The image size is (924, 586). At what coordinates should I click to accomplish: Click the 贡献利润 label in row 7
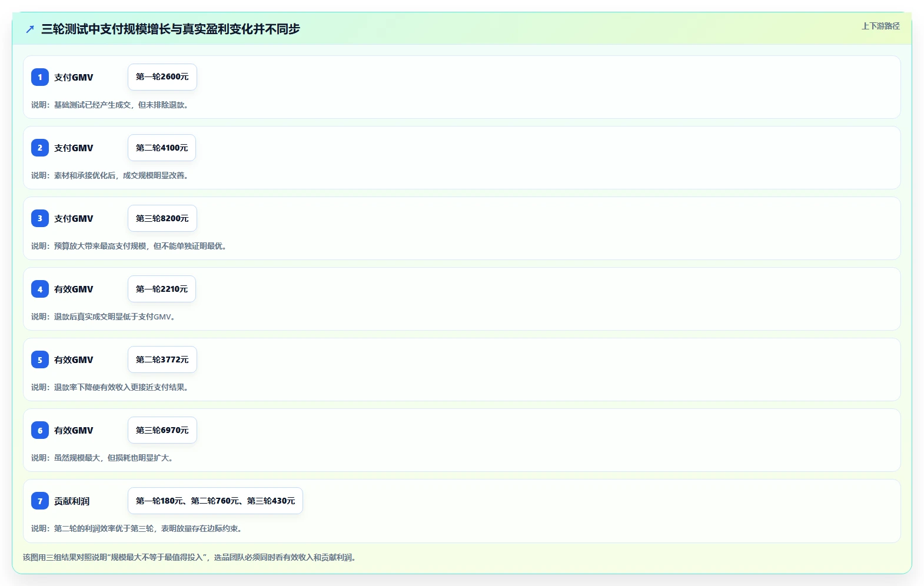point(72,501)
